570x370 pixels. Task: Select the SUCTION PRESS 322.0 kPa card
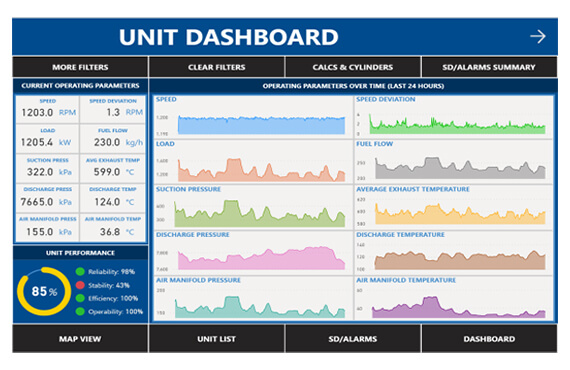48,169
